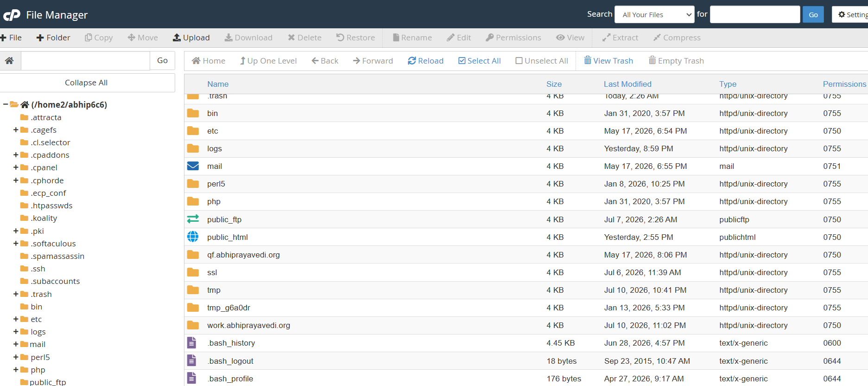
Task: Click the Edit toolbar button
Action: 459,38
